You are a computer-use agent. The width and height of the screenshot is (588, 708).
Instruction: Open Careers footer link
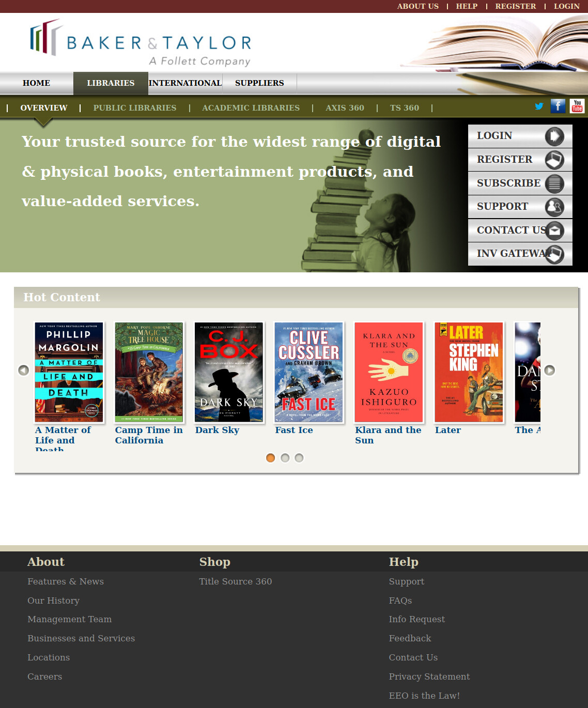tap(44, 676)
